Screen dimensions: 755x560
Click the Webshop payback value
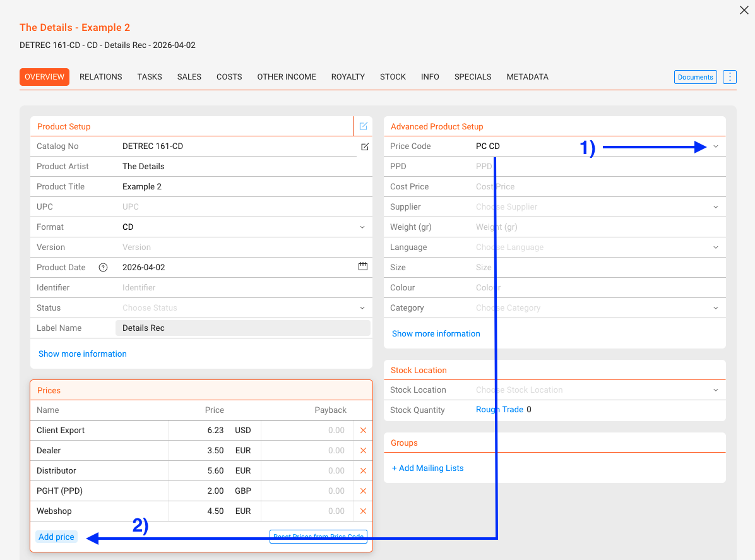pyautogui.click(x=336, y=511)
